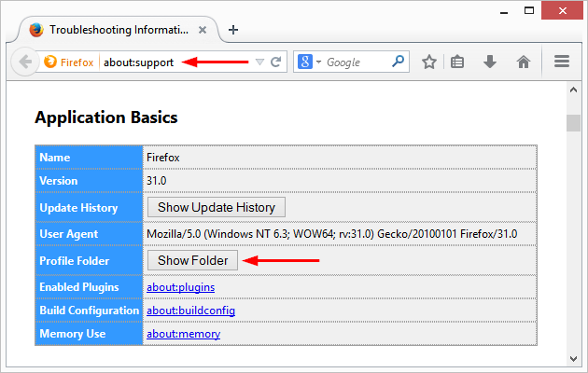Click the Build Configuration row label
Viewport: 588px width, 373px height.
pyautogui.click(x=90, y=311)
